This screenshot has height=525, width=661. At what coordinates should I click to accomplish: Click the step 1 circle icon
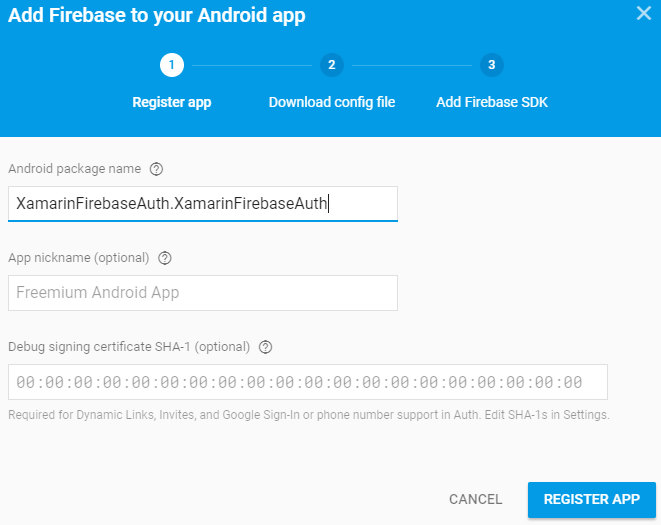(x=171, y=66)
